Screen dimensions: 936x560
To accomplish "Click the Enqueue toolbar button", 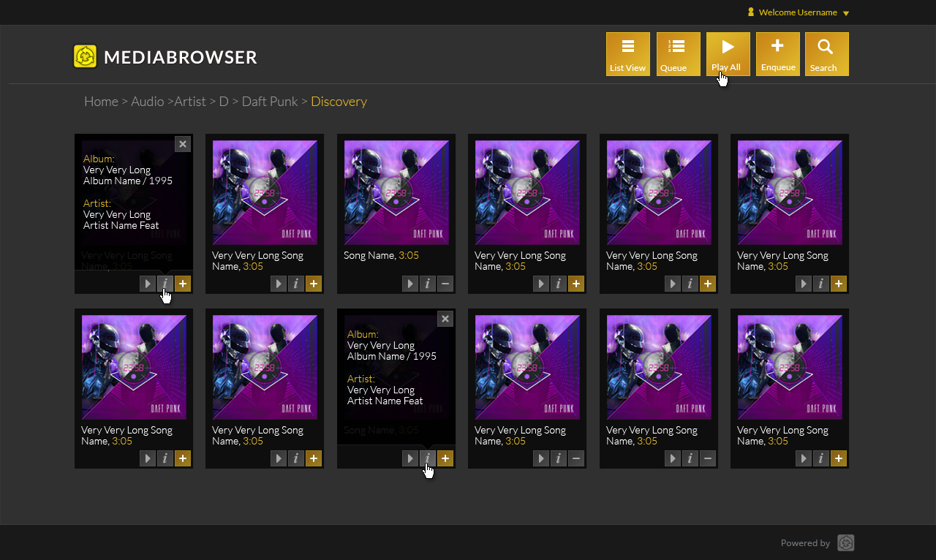I will (x=778, y=54).
